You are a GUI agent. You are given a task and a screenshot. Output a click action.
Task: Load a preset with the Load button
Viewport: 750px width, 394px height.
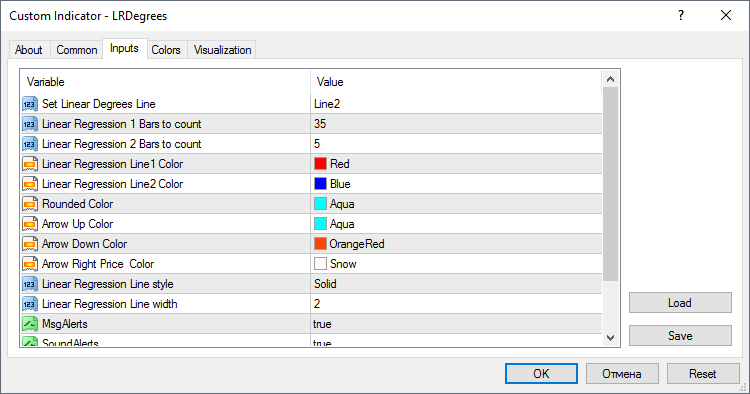680,303
